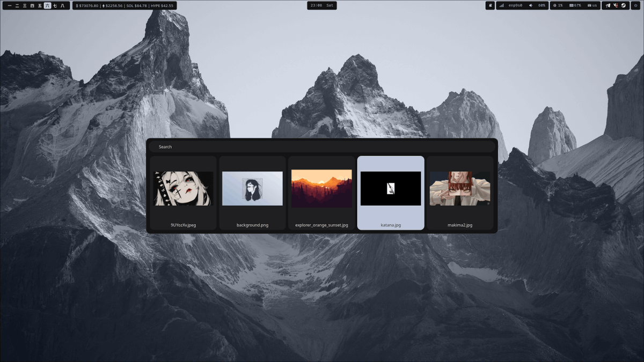Click the power button icon
The height and width of the screenshot is (362, 644).
coord(636,5)
